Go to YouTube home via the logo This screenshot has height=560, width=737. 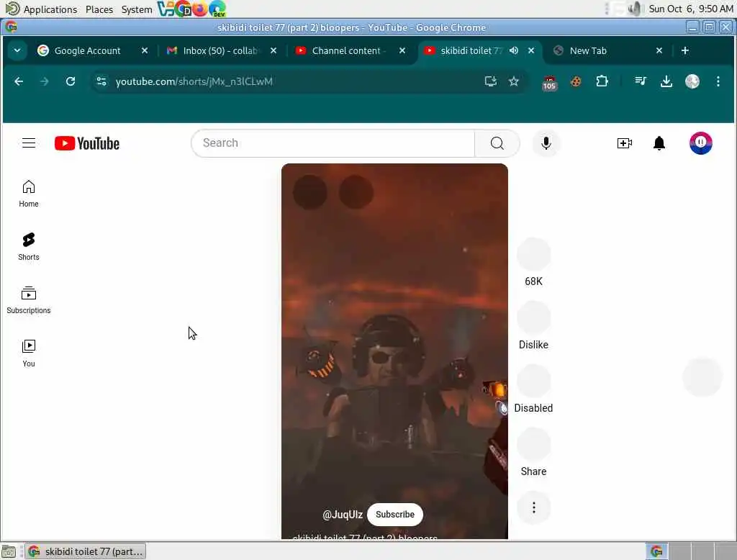tap(87, 143)
